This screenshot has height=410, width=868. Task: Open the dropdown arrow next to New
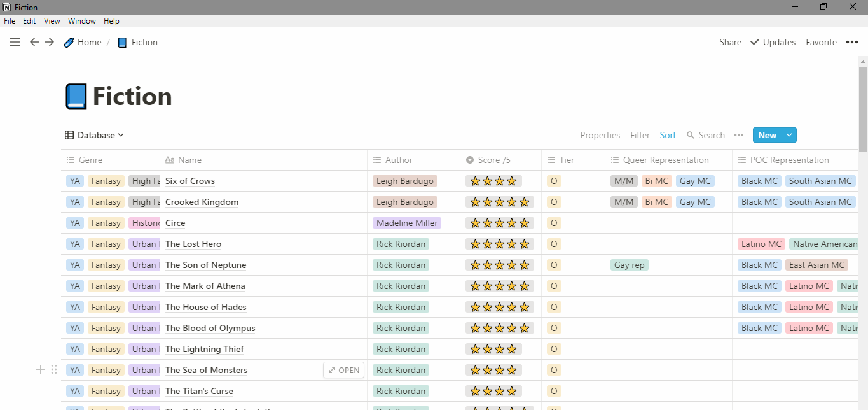click(x=789, y=135)
